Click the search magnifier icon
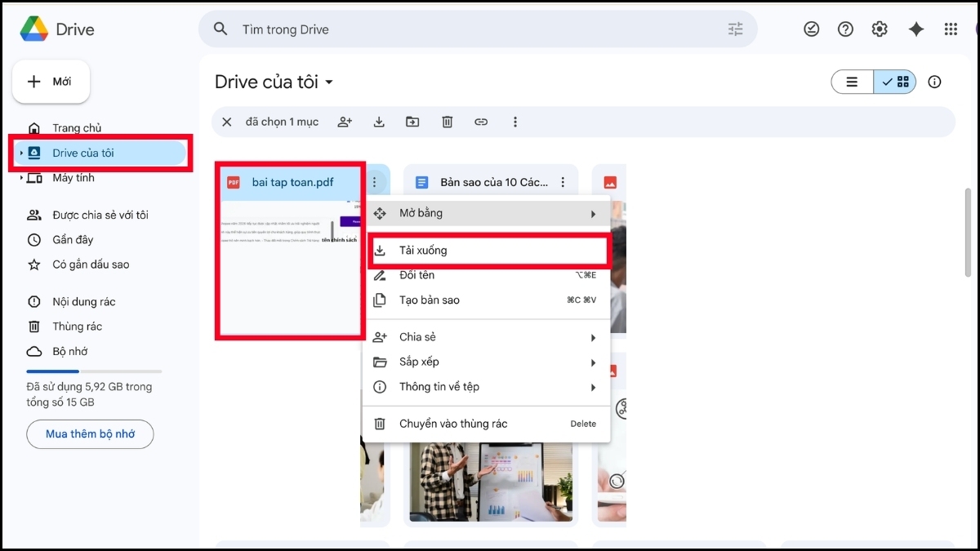This screenshot has height=551, width=980. (x=220, y=29)
